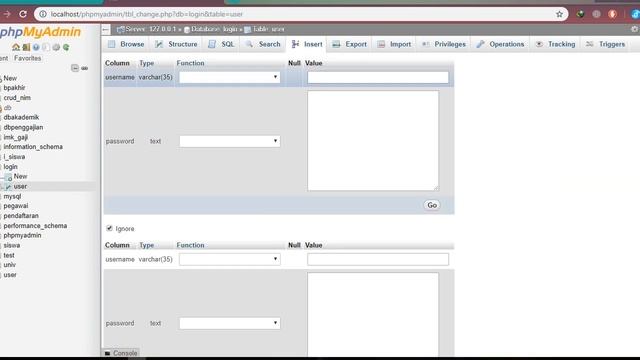
Task: Select crud_nim database in tree
Action: click(17, 98)
